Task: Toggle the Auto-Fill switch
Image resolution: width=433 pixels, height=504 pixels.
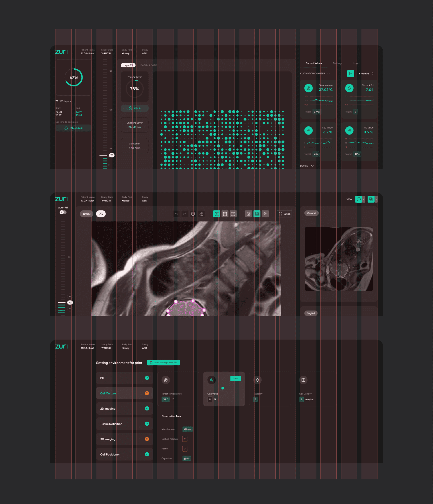Action: [x=63, y=212]
